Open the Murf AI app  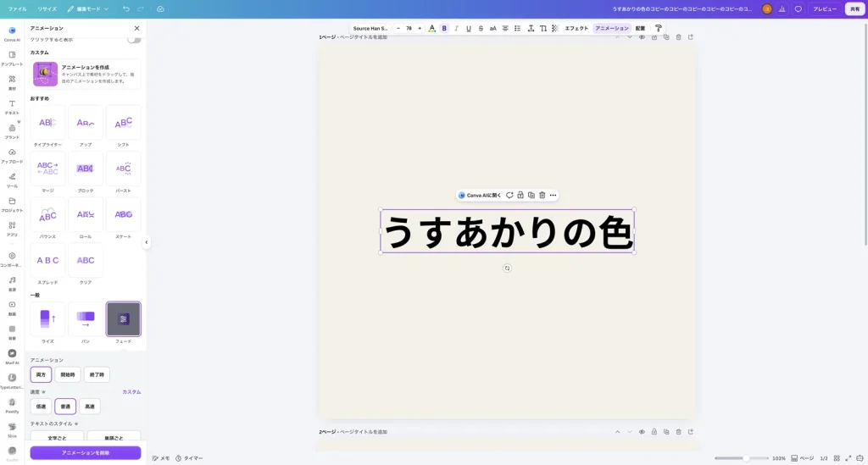12,357
